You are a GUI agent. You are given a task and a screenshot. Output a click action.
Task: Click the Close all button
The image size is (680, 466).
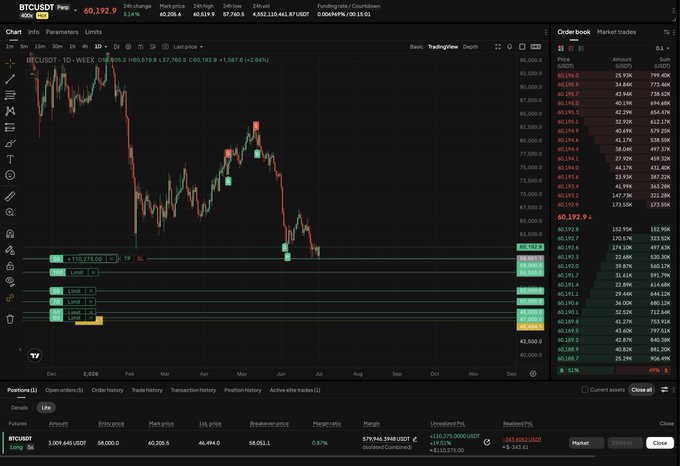point(641,390)
